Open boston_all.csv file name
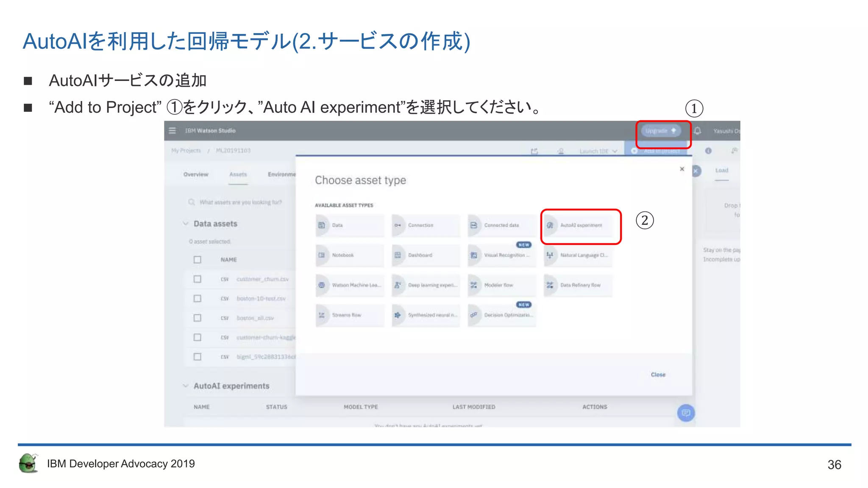Screen dimensions: 868x488 click(255, 318)
